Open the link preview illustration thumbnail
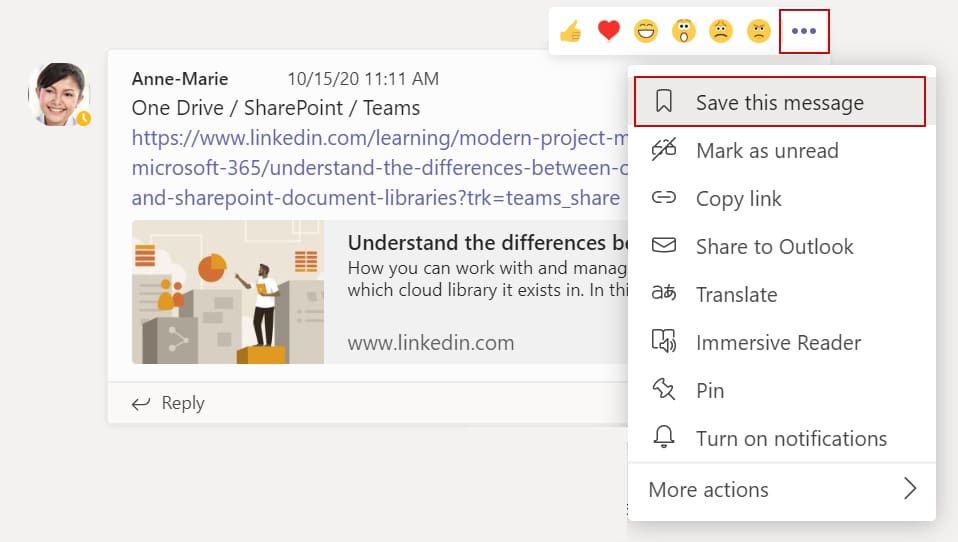This screenshot has height=542, width=958. click(228, 292)
